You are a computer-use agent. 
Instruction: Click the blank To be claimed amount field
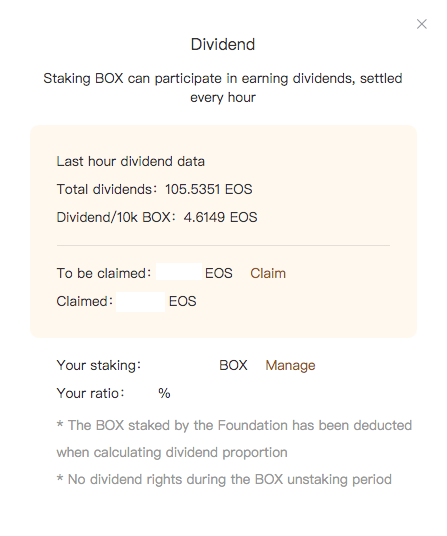click(x=179, y=272)
